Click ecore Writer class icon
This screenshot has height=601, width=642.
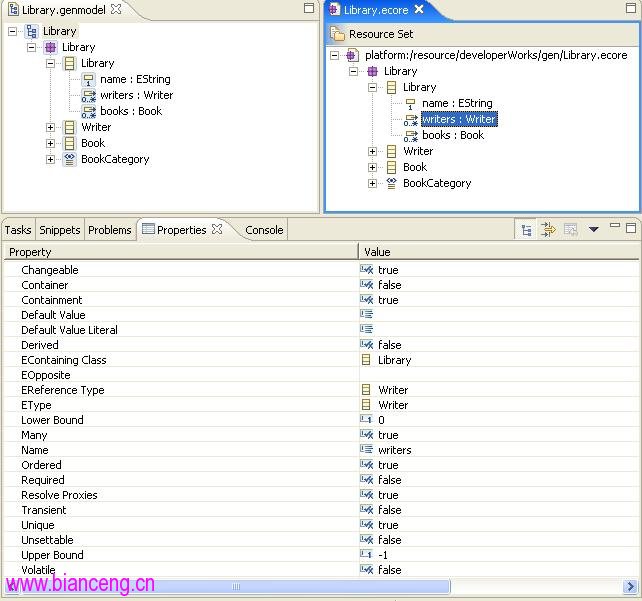pos(391,151)
